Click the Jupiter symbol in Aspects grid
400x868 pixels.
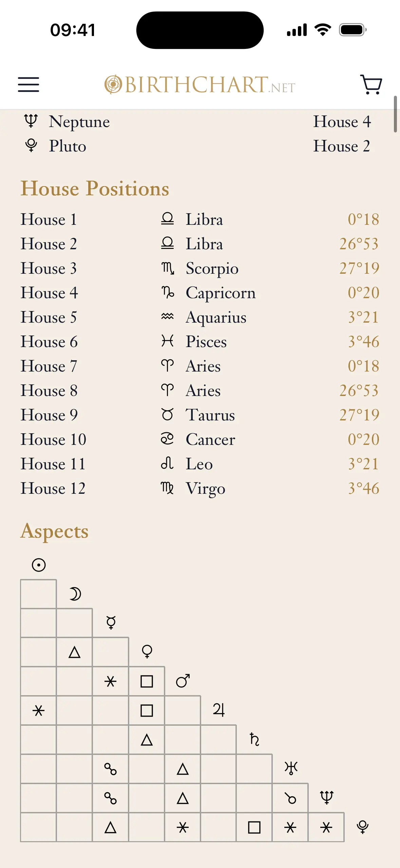[219, 710]
